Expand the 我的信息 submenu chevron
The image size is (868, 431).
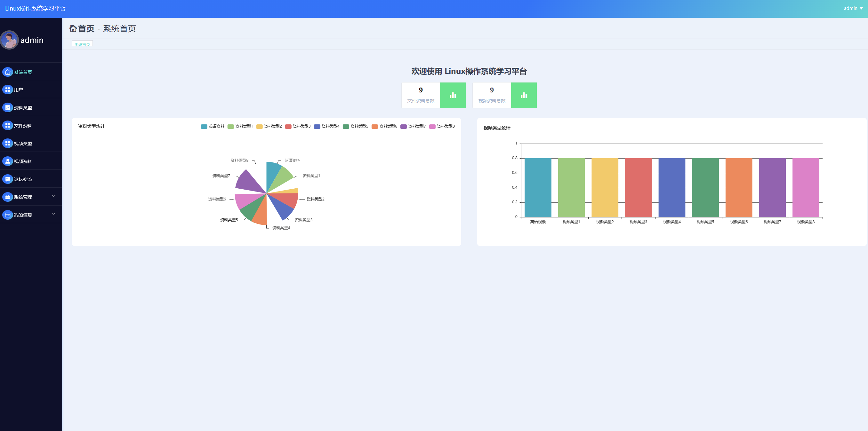coord(53,214)
